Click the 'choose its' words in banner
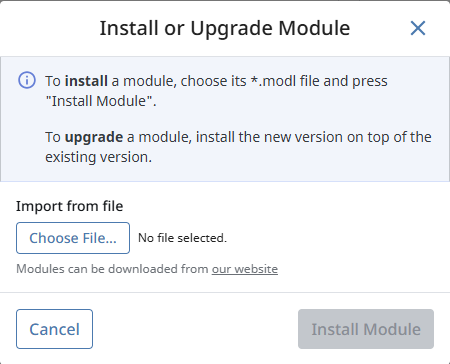Viewport: 450px width, 364px height. click(213, 81)
